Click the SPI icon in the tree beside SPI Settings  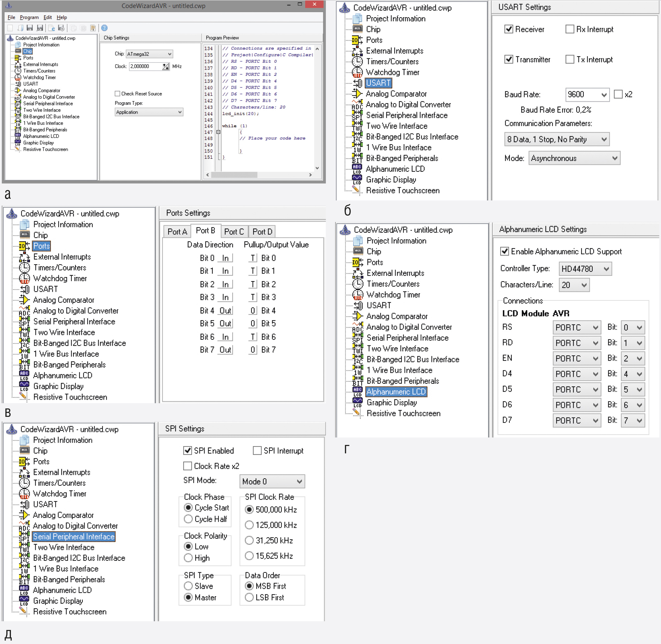click(x=24, y=536)
